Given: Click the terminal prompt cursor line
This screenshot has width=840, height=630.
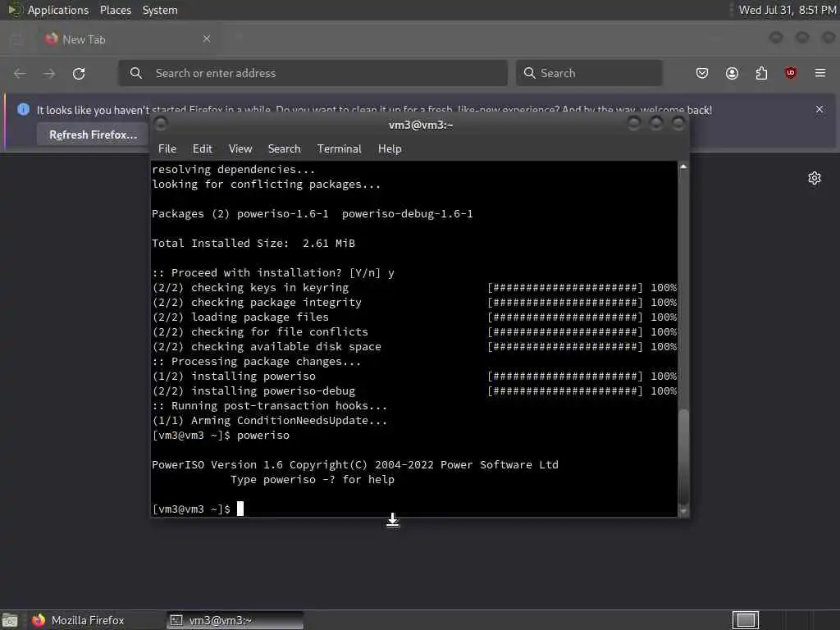Looking at the screenshot, I should pos(198,509).
